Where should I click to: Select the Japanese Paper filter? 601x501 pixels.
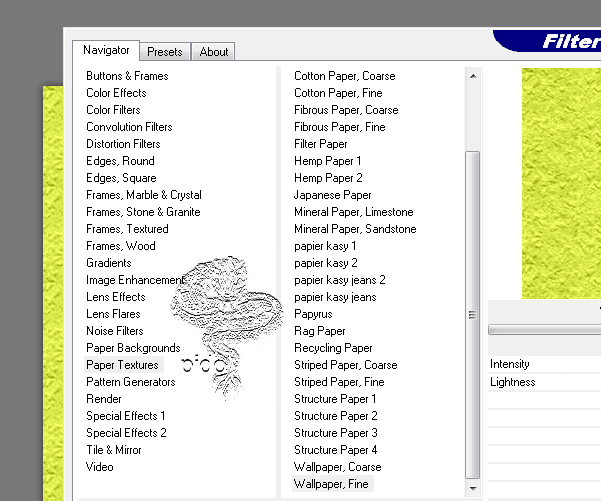click(332, 195)
